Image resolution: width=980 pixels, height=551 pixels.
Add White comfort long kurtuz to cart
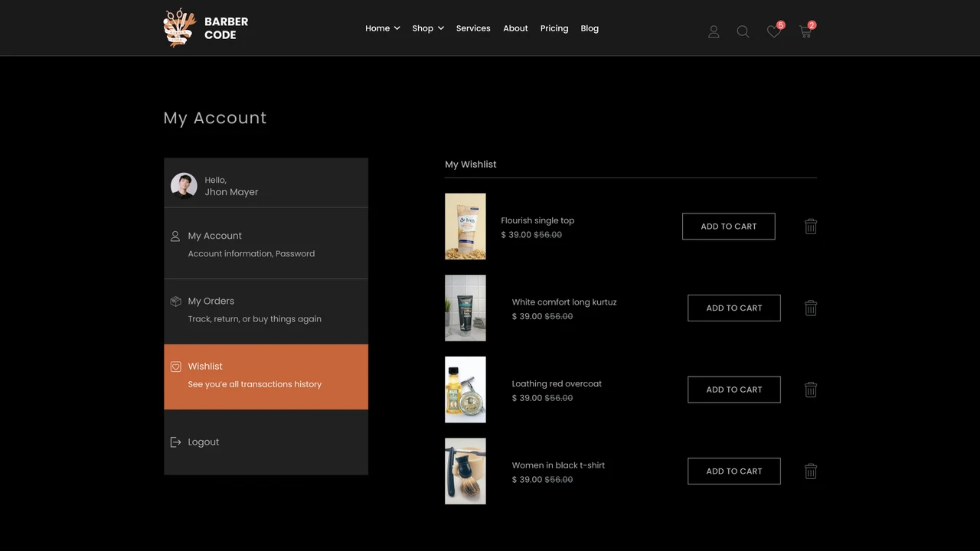click(x=734, y=308)
